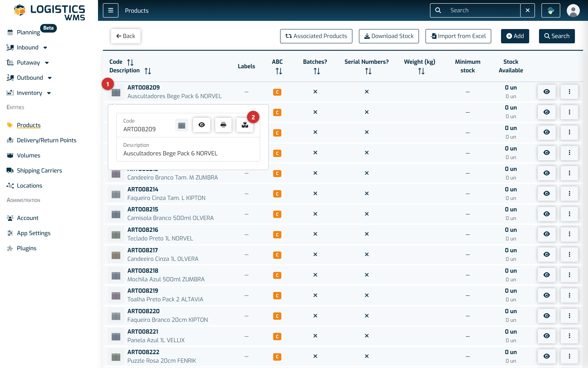Click the header search magnifier icon
Viewport: 588px width, 368px height.
pos(438,10)
